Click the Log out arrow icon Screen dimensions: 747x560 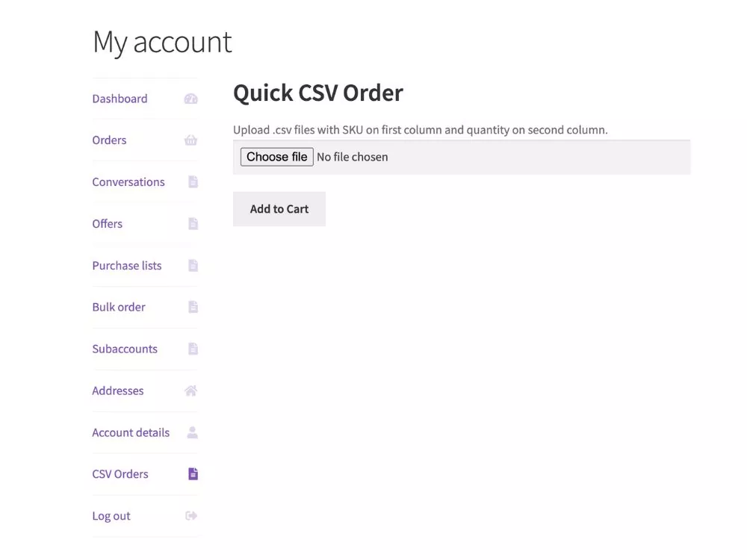191,516
